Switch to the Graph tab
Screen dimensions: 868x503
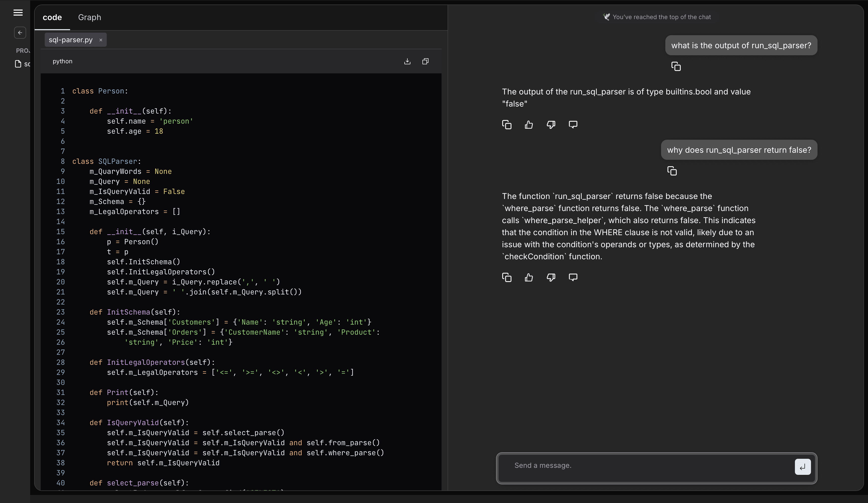click(x=90, y=17)
